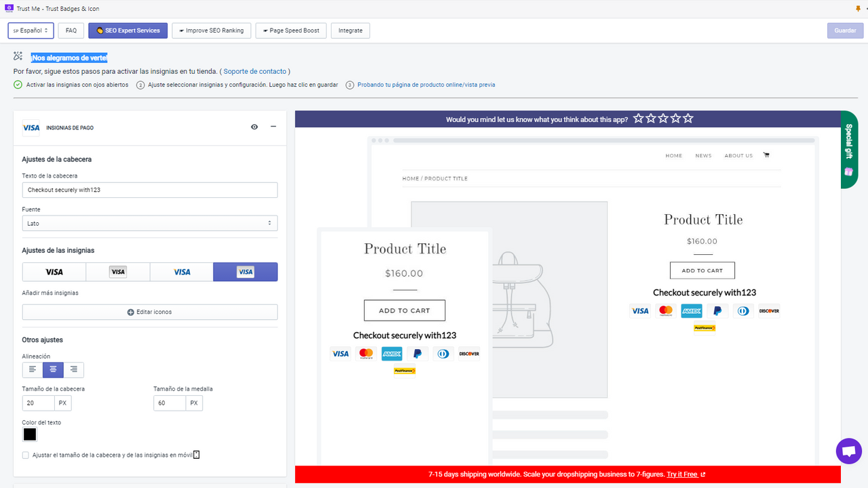The image size is (868, 488).
Task: Click ABOUT US in preview navigation
Action: [x=738, y=156]
